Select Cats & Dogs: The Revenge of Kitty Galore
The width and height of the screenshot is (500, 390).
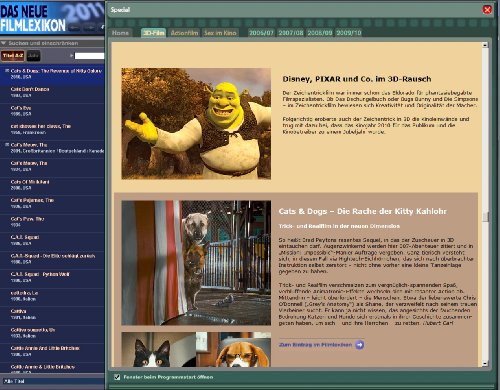(52, 74)
